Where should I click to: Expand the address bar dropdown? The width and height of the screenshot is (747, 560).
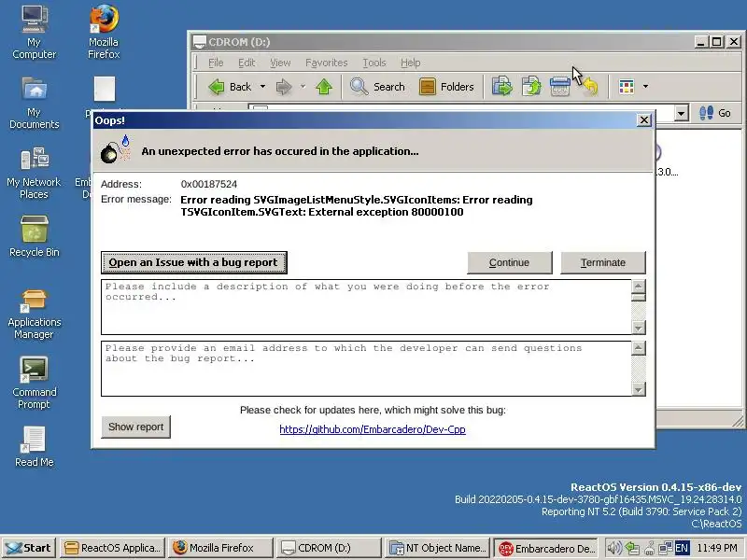682,113
